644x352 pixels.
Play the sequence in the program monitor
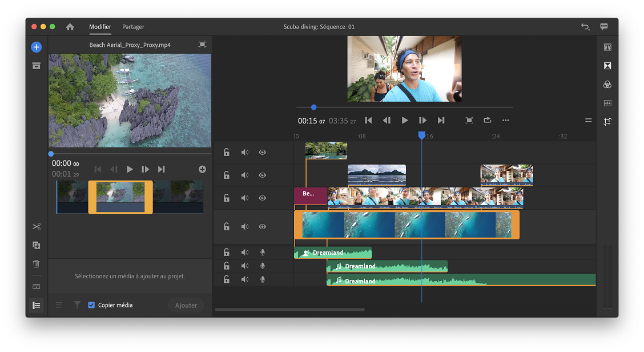pyautogui.click(x=405, y=121)
